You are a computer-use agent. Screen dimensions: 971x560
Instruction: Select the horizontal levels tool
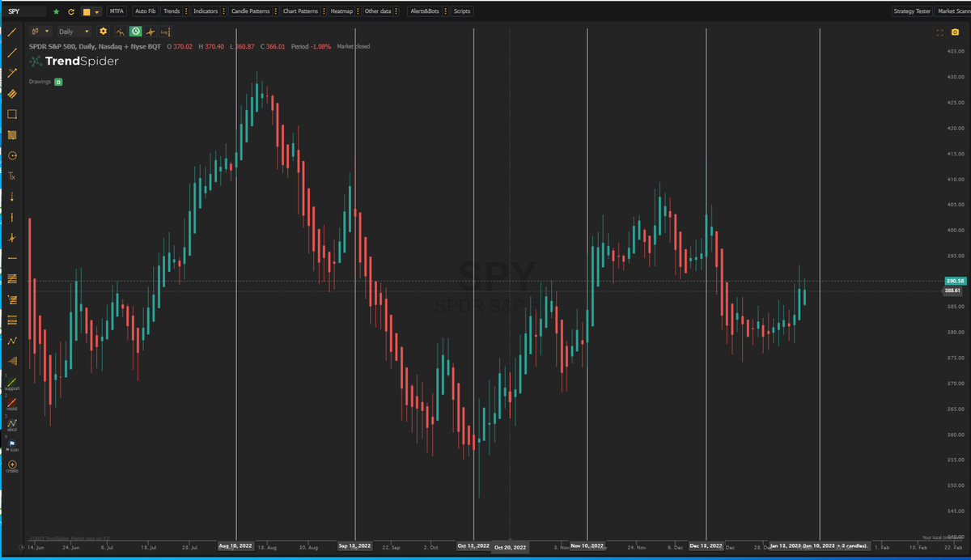(x=12, y=320)
